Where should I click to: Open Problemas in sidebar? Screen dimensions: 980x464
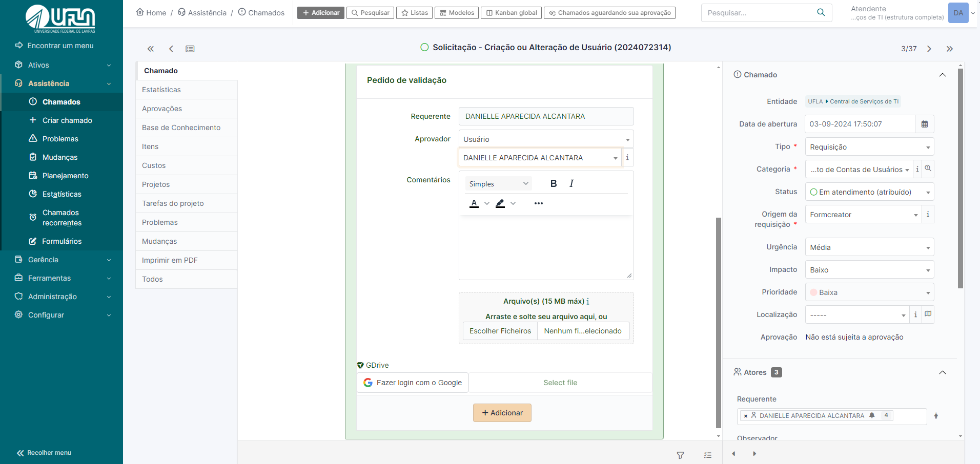[x=62, y=139]
